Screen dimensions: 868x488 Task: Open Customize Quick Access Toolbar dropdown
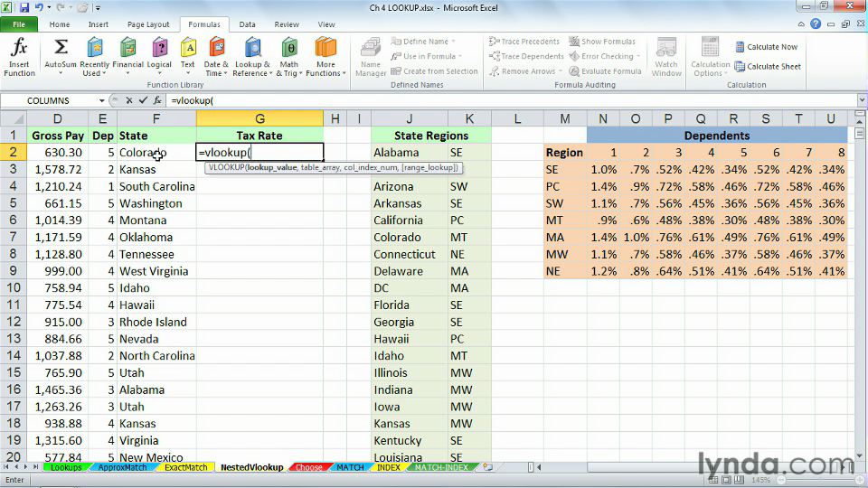point(98,8)
